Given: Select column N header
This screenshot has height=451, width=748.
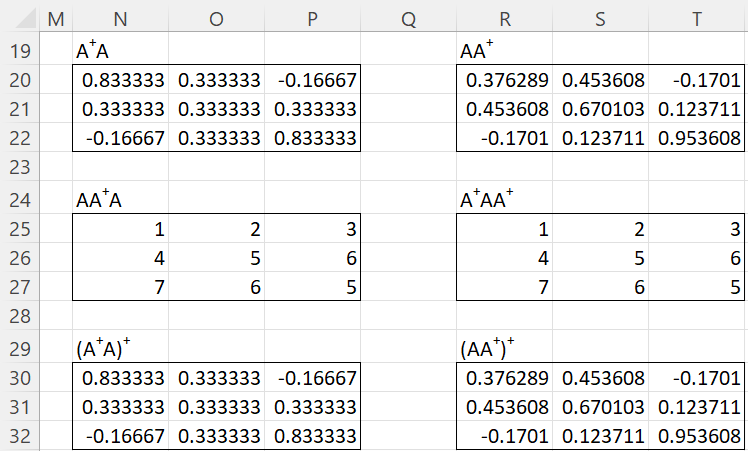Looking at the screenshot, I should pos(120,19).
